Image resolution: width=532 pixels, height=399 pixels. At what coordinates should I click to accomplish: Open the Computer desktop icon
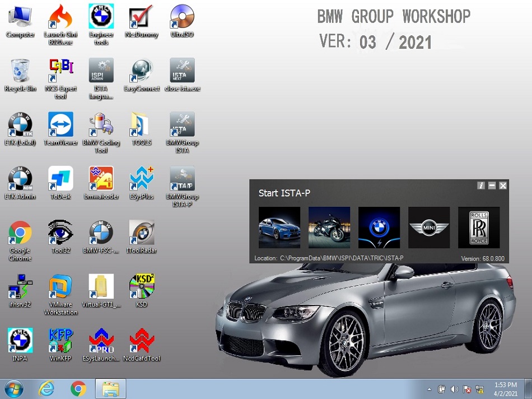20,21
